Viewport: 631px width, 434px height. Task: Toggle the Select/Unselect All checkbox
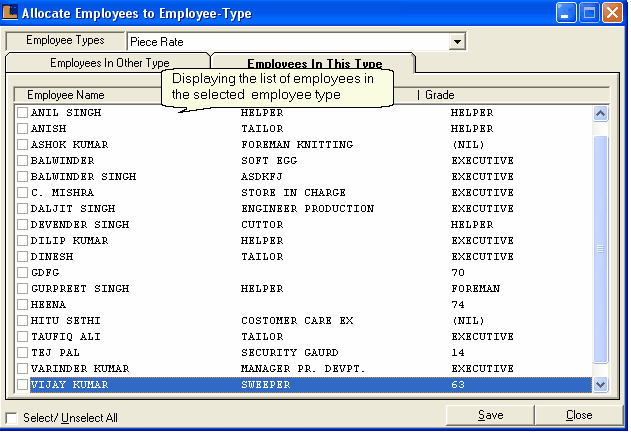[x=11, y=418]
